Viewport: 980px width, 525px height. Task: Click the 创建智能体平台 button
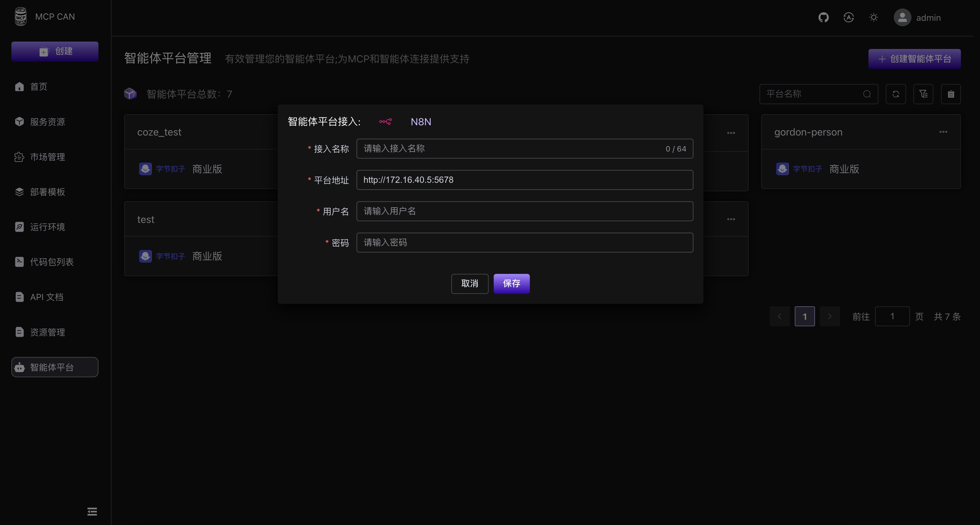pos(914,59)
